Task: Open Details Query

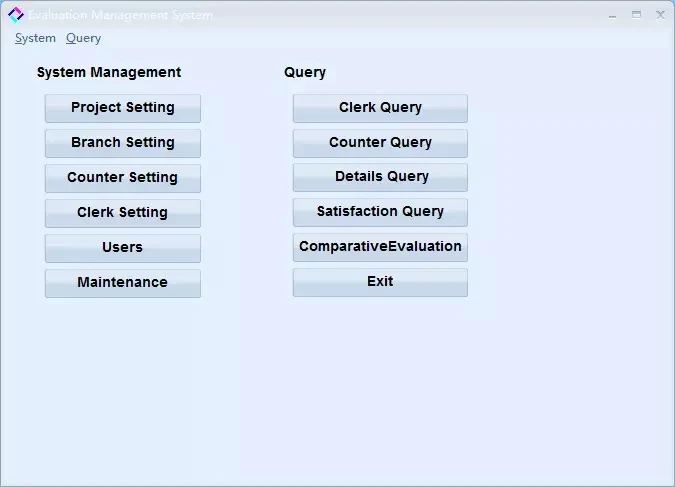Action: [x=380, y=177]
